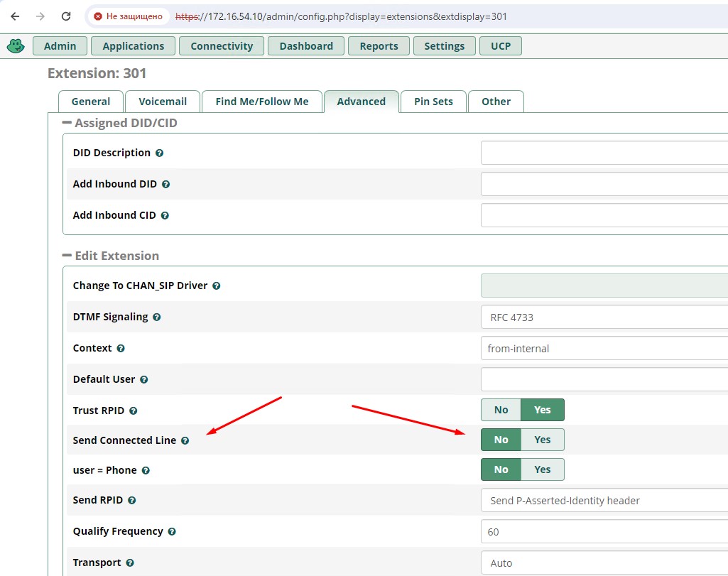Click the Context input field

[604, 349]
